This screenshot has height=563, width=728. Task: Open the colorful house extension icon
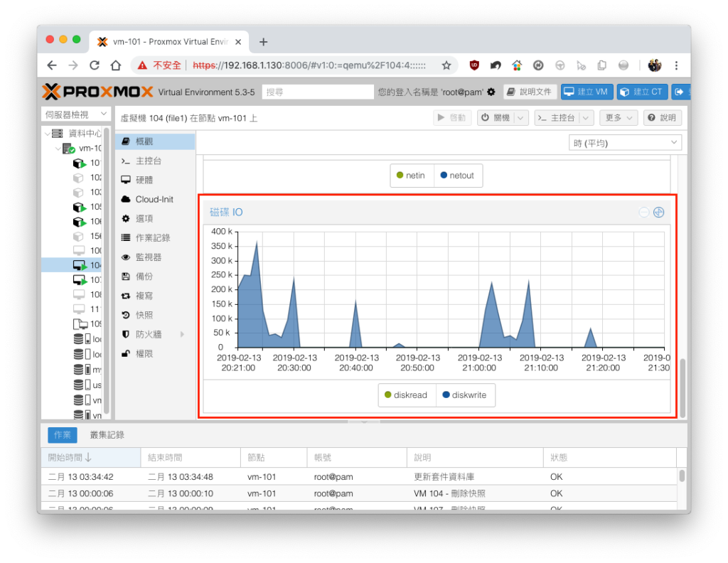(517, 65)
